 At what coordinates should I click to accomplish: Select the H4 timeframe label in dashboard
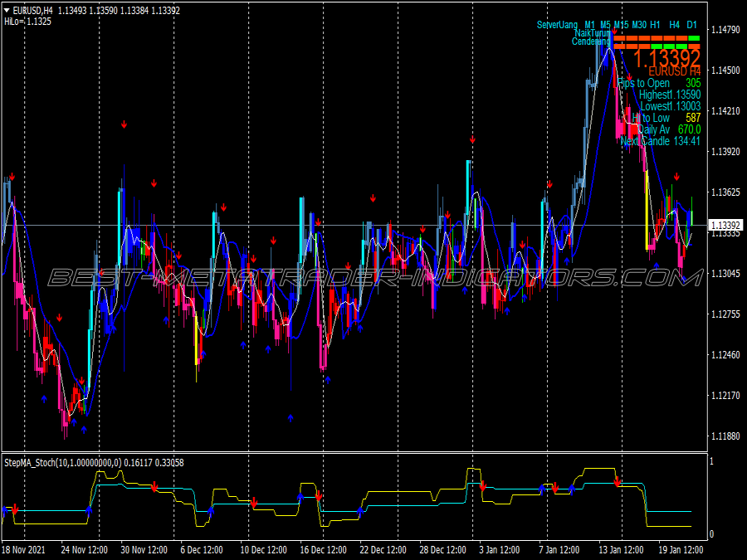click(x=674, y=25)
